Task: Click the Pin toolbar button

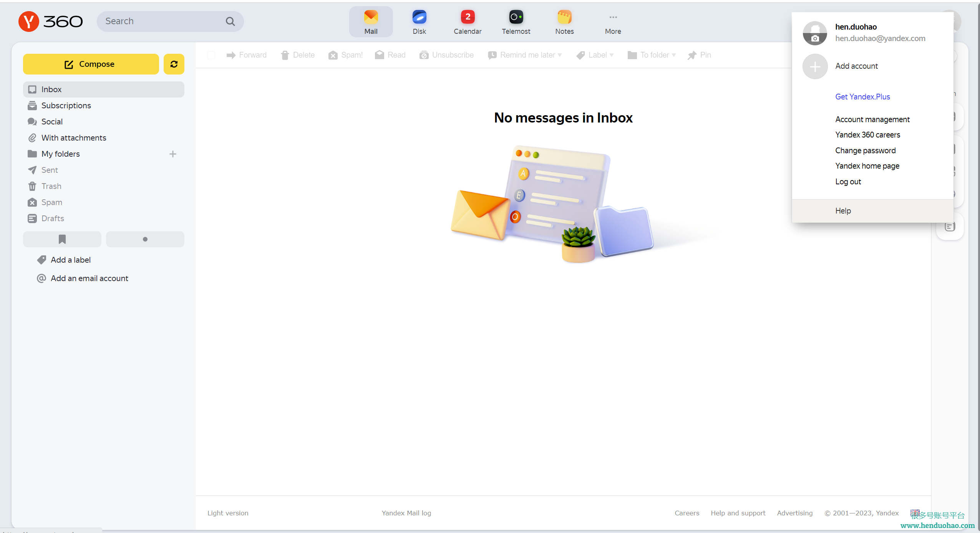Action: coord(700,55)
